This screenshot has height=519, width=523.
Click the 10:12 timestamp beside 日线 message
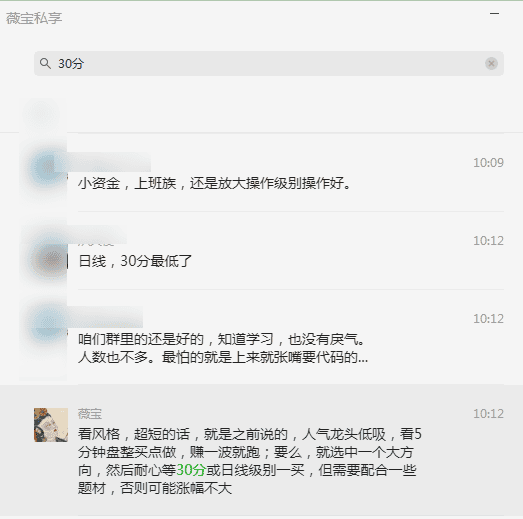click(488, 241)
